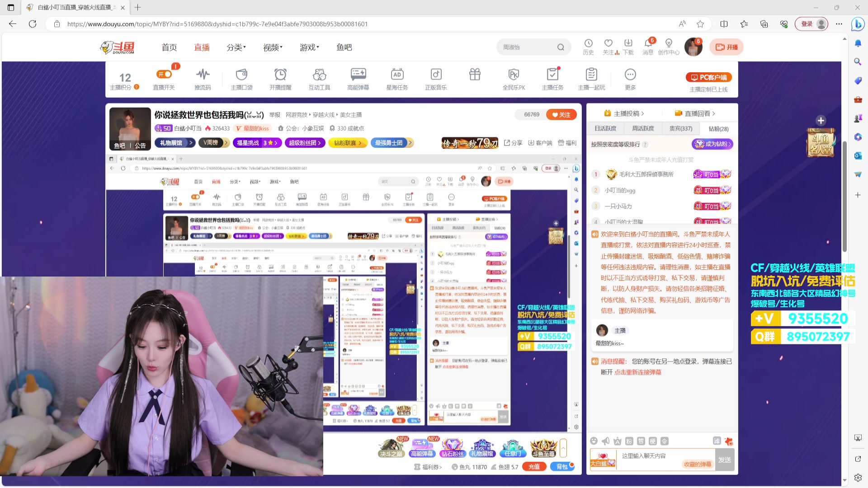The width and height of the screenshot is (868, 488).
Task: Expand the 礼物展馆 badge arrow
Action: pyautogui.click(x=191, y=143)
